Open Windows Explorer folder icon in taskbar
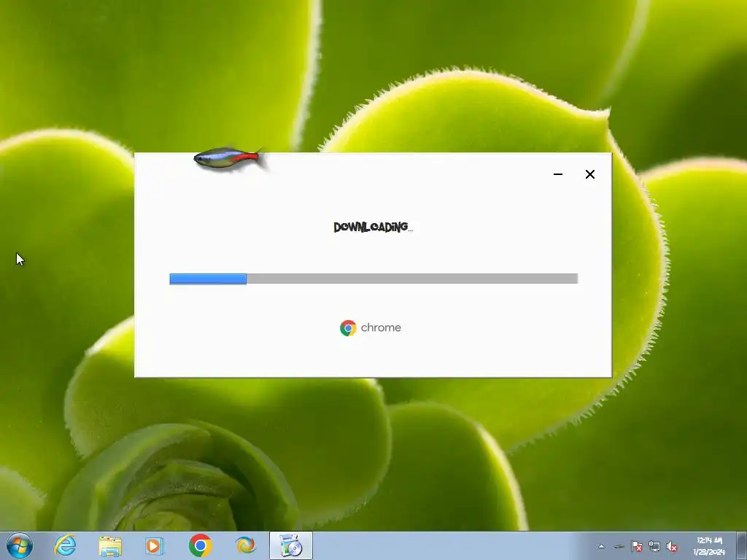Screen dimensions: 747x560 [x=110, y=545]
